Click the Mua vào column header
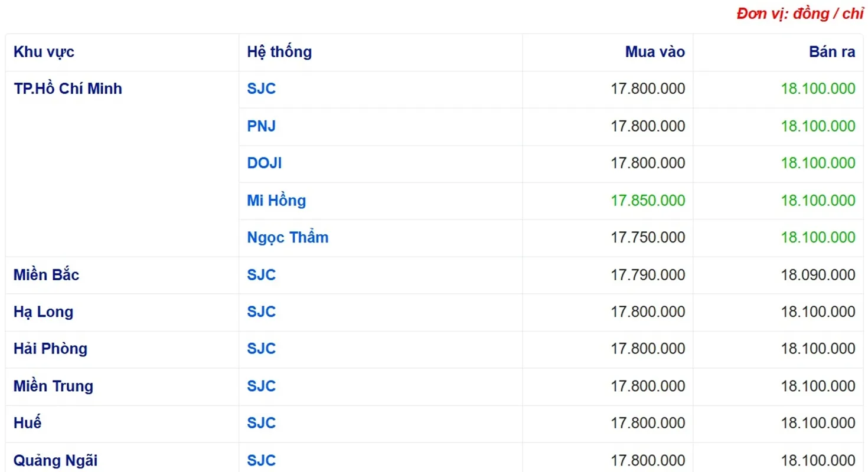The image size is (868, 472). (x=655, y=52)
